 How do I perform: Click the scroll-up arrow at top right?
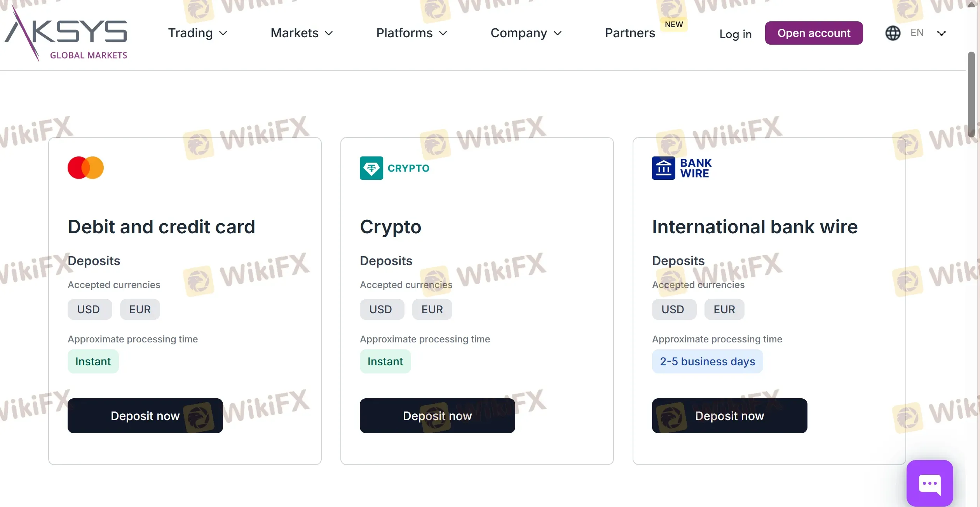click(971, 5)
